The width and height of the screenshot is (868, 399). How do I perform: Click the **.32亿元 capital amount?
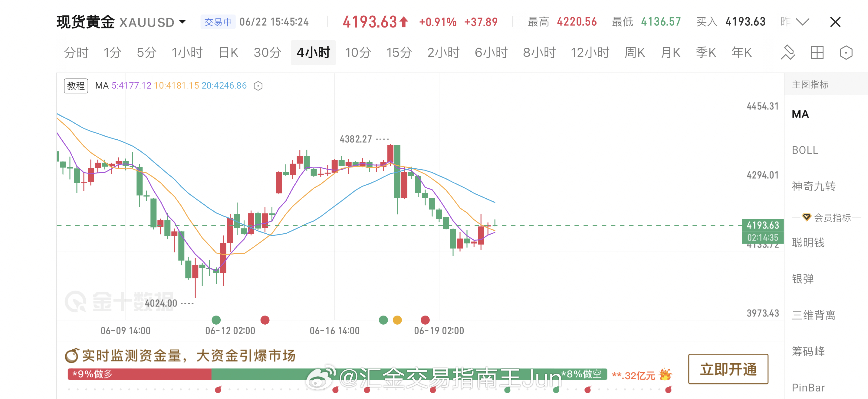(x=633, y=375)
